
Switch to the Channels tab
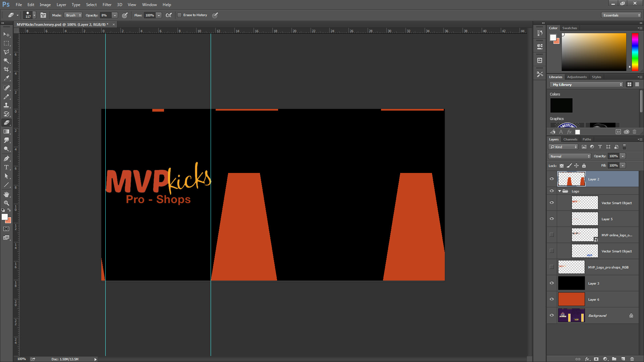click(x=570, y=139)
